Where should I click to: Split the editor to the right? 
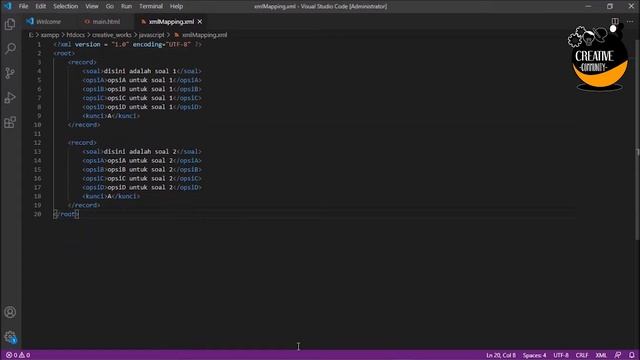coord(615,21)
